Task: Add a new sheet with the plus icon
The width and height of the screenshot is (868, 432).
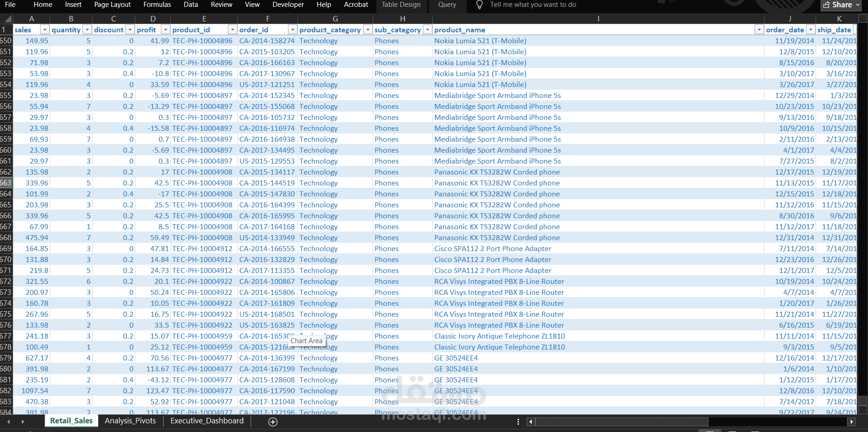Action: click(x=273, y=422)
